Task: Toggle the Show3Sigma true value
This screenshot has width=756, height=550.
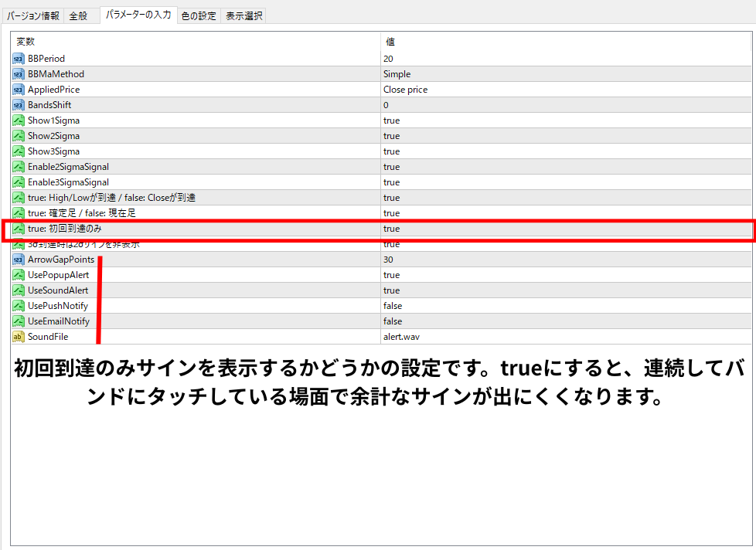Action: click(391, 151)
